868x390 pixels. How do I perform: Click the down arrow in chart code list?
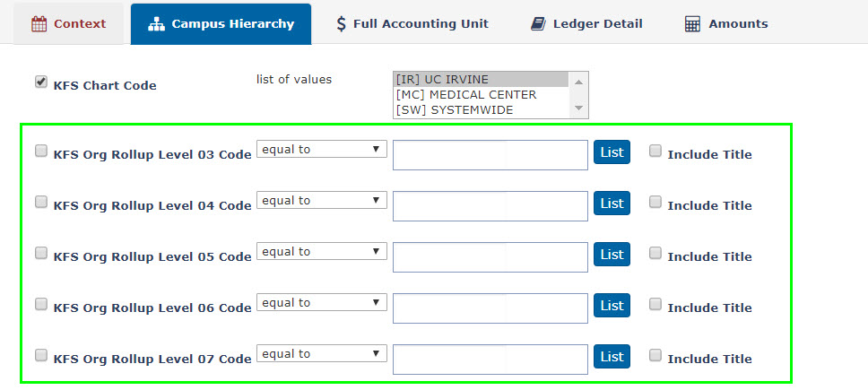(x=578, y=108)
